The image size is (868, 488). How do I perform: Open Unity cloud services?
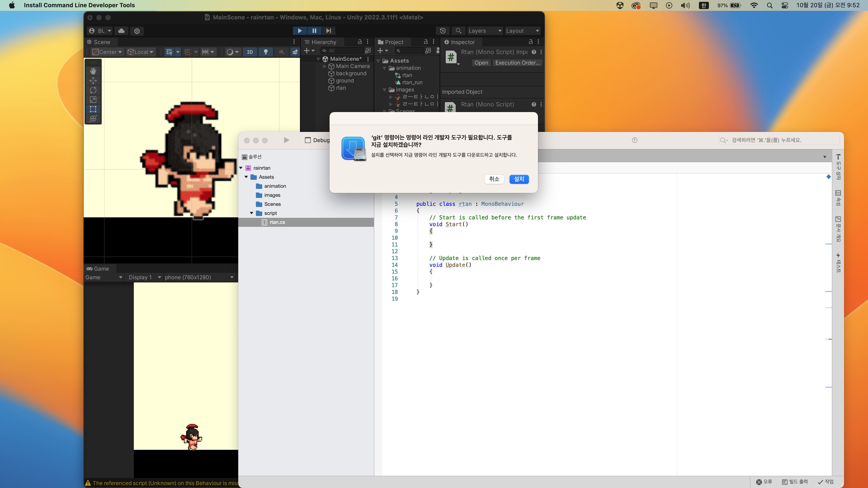pyautogui.click(x=121, y=31)
